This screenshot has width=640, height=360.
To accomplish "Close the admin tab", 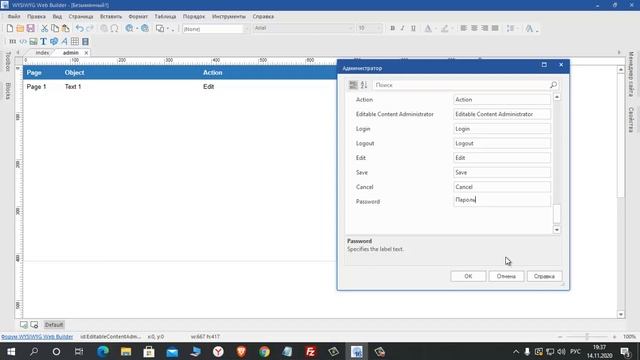I will click(86, 53).
